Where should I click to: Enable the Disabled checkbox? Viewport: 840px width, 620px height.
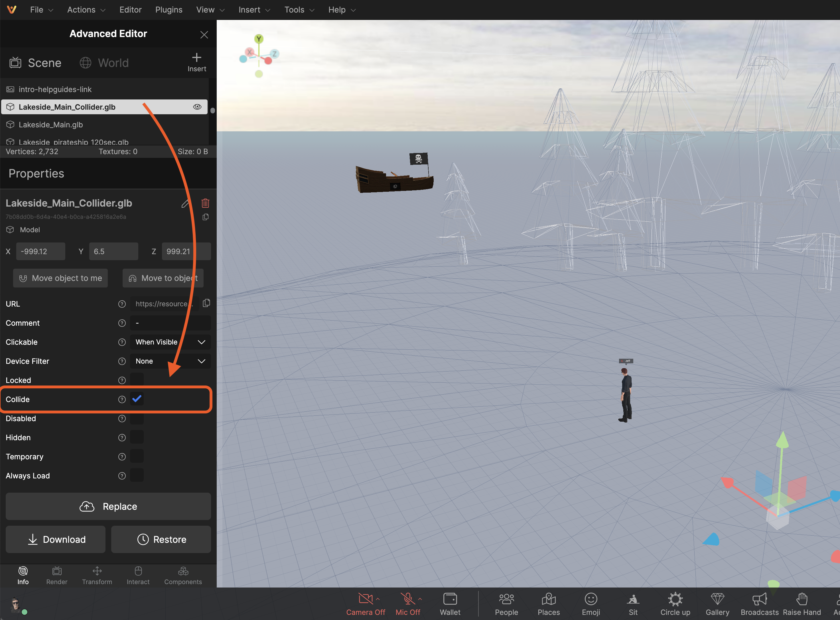pyautogui.click(x=137, y=418)
